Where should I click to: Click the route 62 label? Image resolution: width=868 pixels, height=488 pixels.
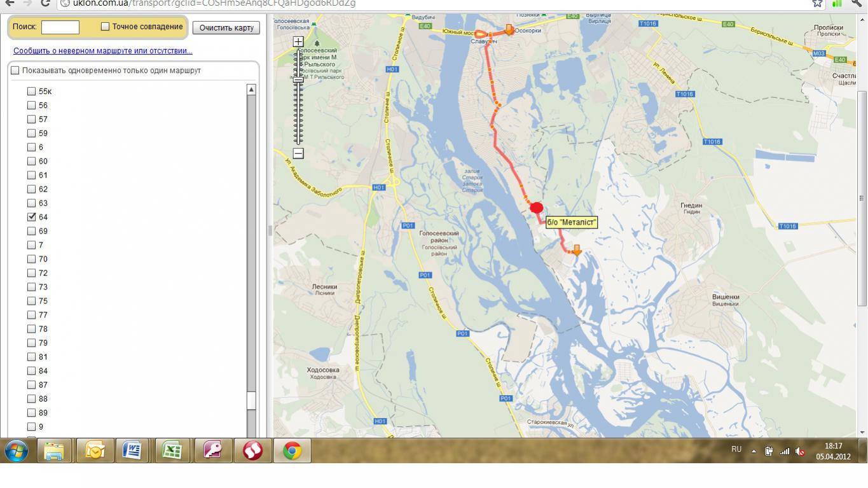click(43, 189)
